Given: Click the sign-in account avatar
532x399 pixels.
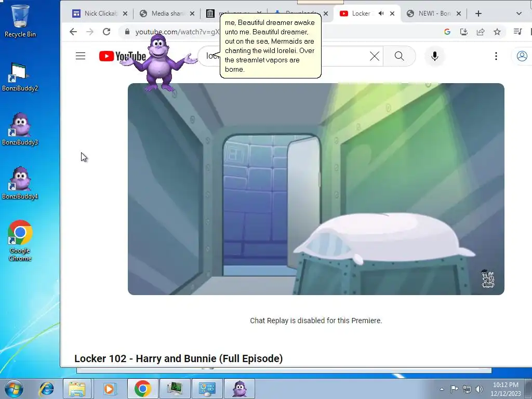Looking at the screenshot, I should point(522,56).
